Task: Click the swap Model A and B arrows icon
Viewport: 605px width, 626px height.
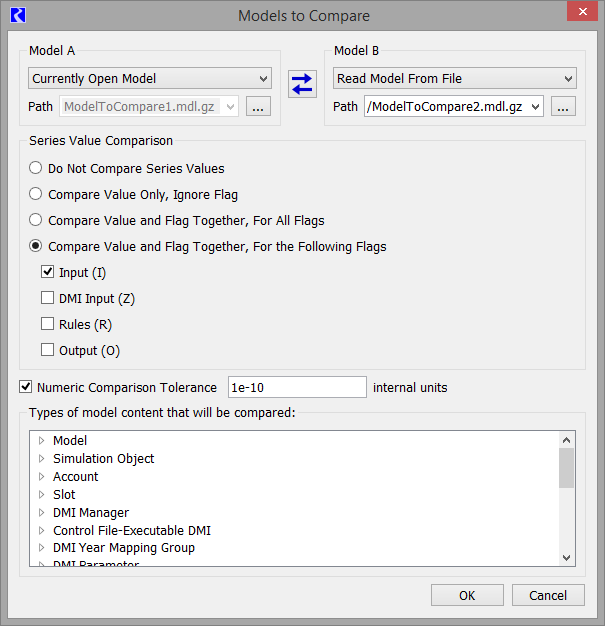Action: click(302, 84)
